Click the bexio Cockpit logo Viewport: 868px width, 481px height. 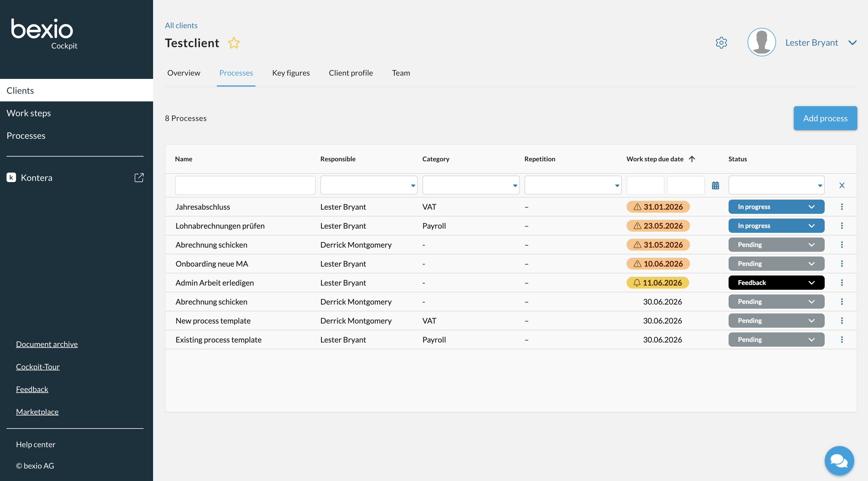(44, 34)
